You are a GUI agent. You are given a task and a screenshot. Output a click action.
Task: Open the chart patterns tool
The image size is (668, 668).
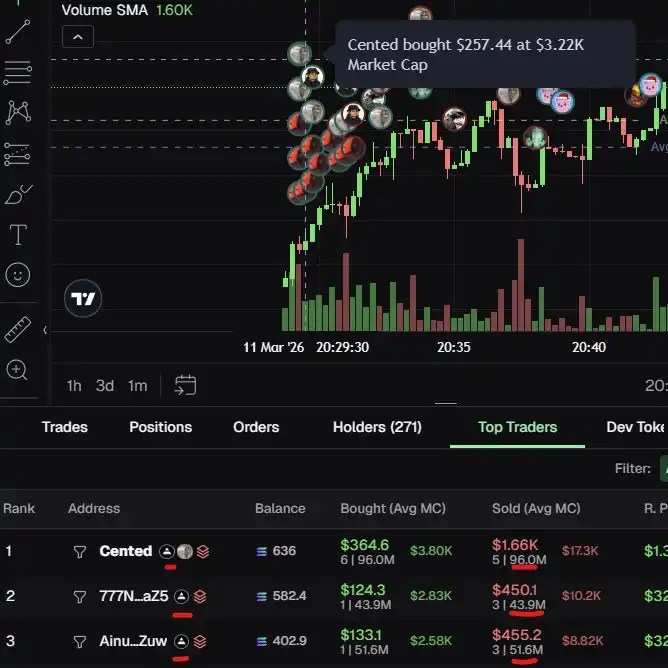click(x=18, y=112)
